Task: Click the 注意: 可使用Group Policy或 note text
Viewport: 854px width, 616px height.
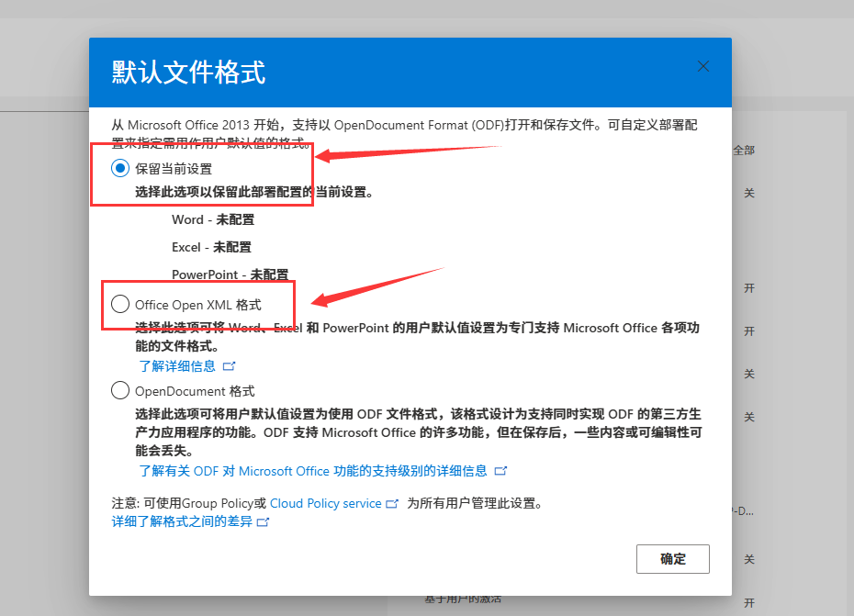Action: coord(189,503)
